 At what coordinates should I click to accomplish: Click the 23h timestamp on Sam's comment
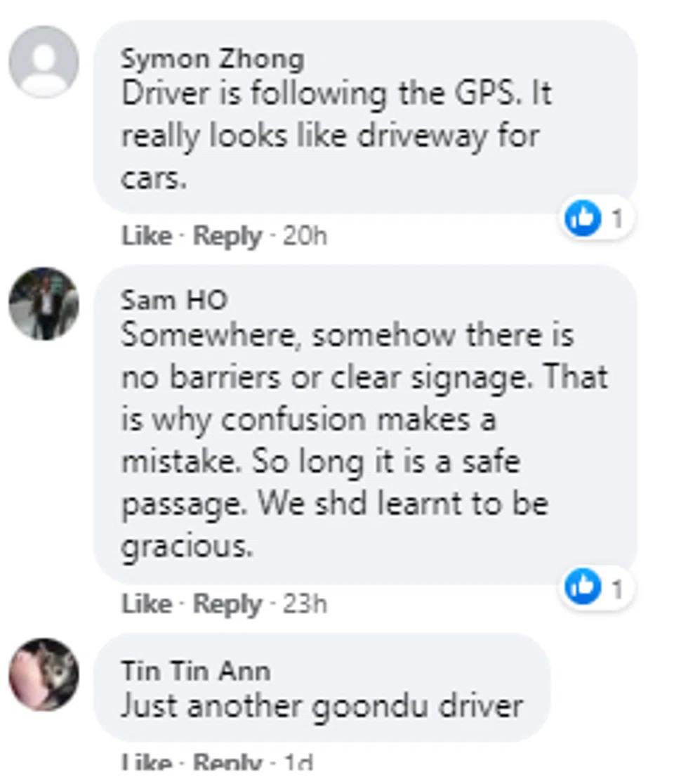304,604
